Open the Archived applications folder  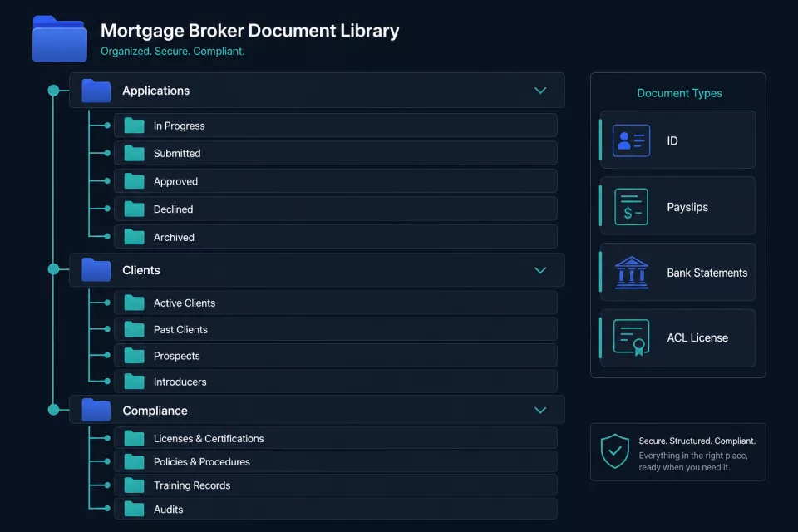[x=336, y=237]
